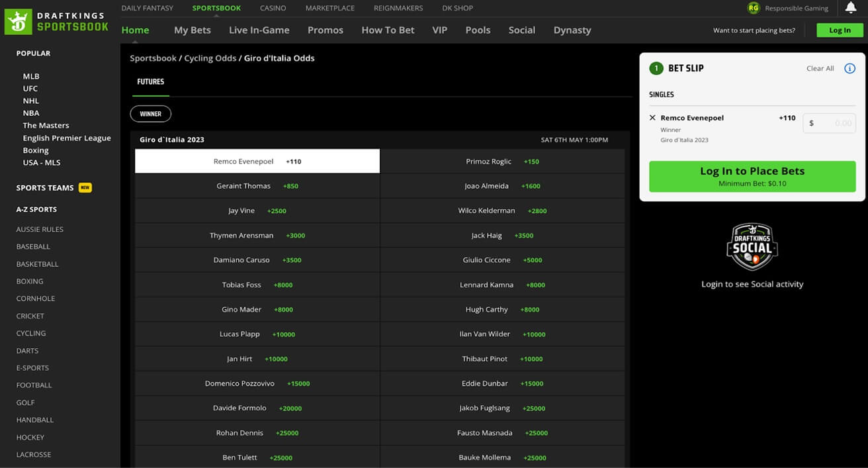This screenshot has height=468, width=868.
Task: Switch to the My Bets tab
Action: [x=192, y=30]
